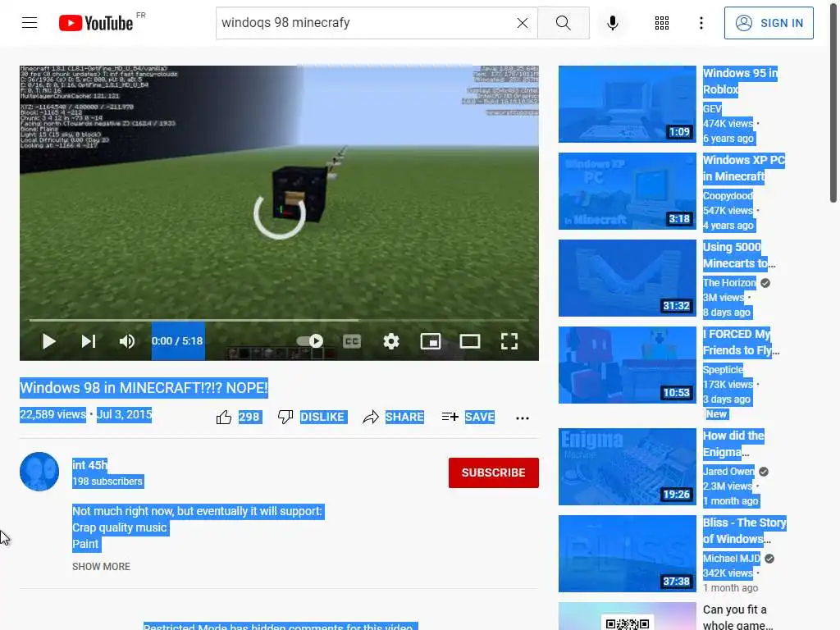This screenshot has height=630, width=840.
Task: Subscribe to the channel
Action: pyautogui.click(x=493, y=472)
